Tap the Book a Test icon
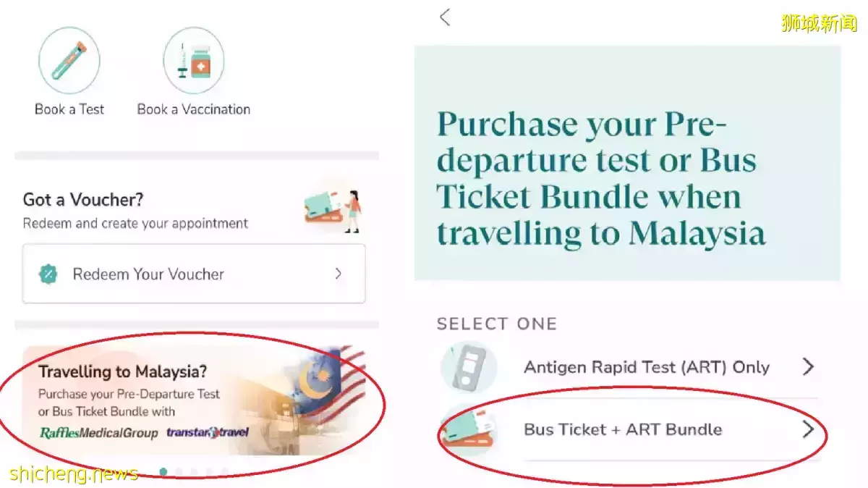 69,61
